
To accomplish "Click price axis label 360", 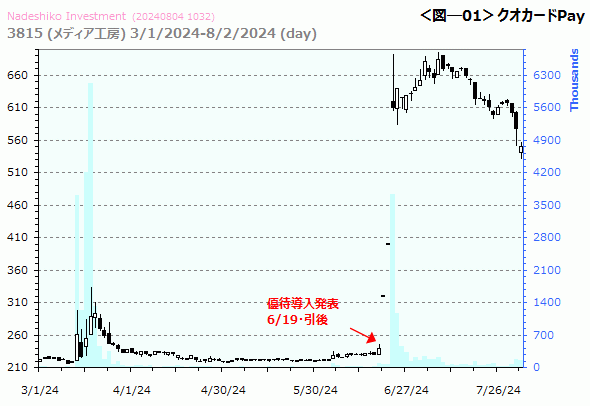I will [x=17, y=270].
